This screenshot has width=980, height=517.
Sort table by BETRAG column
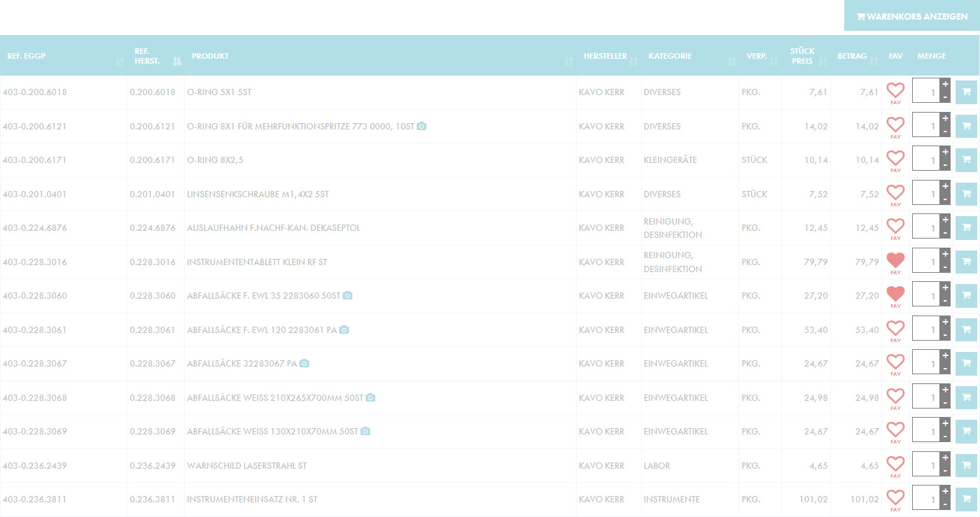[856, 56]
